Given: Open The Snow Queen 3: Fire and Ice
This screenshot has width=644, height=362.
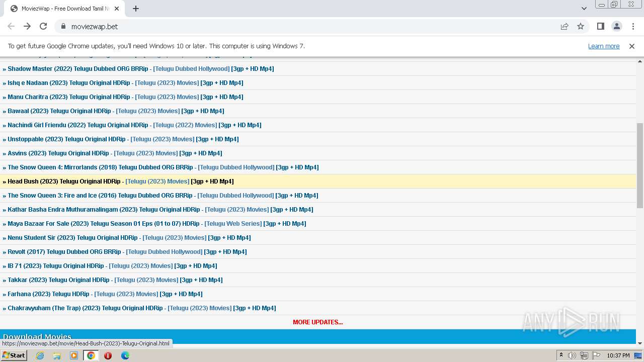Looking at the screenshot, I should coord(100,196).
